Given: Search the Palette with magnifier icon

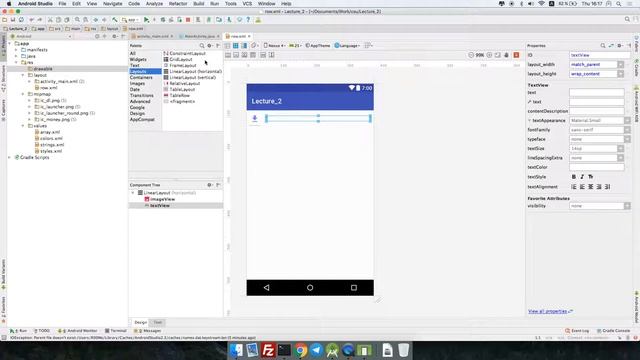Looking at the screenshot, I should tap(202, 46).
